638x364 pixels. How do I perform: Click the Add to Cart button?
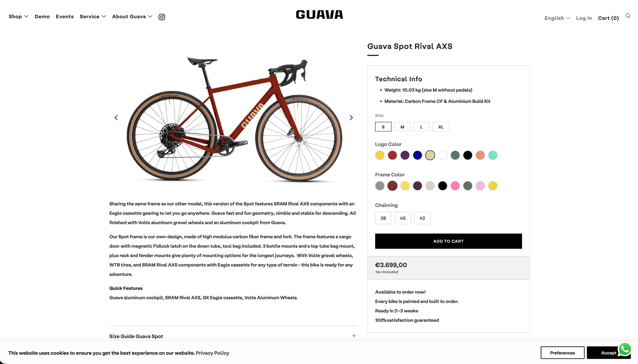[448, 241]
